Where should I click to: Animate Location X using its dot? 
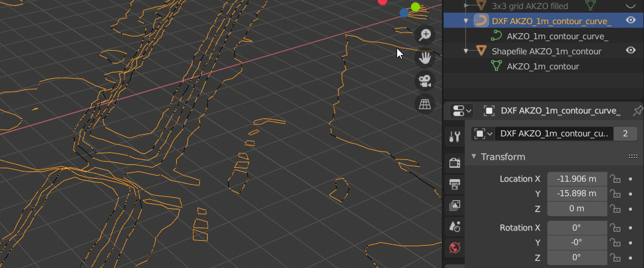(631, 179)
